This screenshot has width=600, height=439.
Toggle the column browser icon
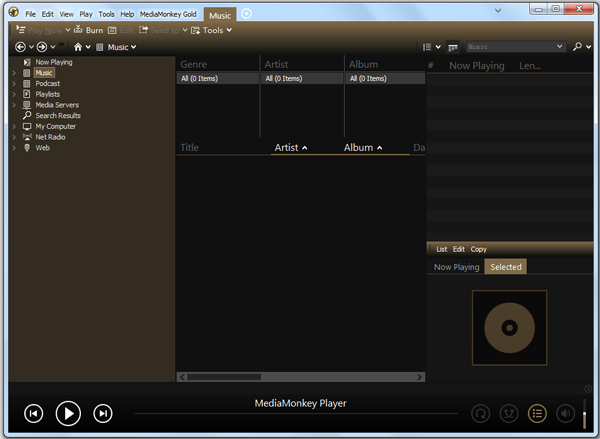[x=453, y=47]
